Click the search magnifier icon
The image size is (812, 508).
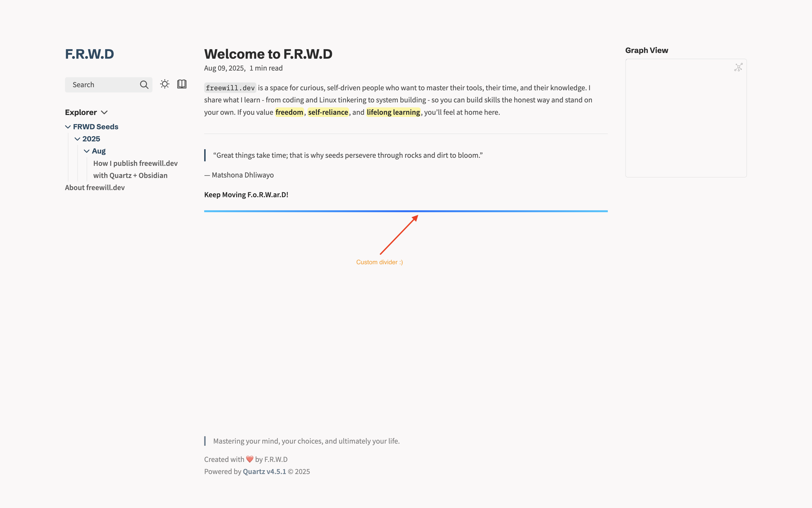(144, 85)
